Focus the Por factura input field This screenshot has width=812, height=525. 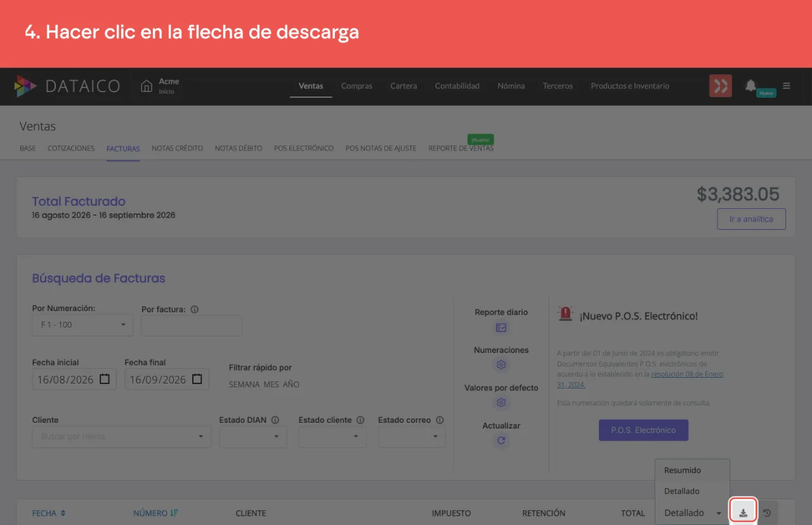point(192,325)
